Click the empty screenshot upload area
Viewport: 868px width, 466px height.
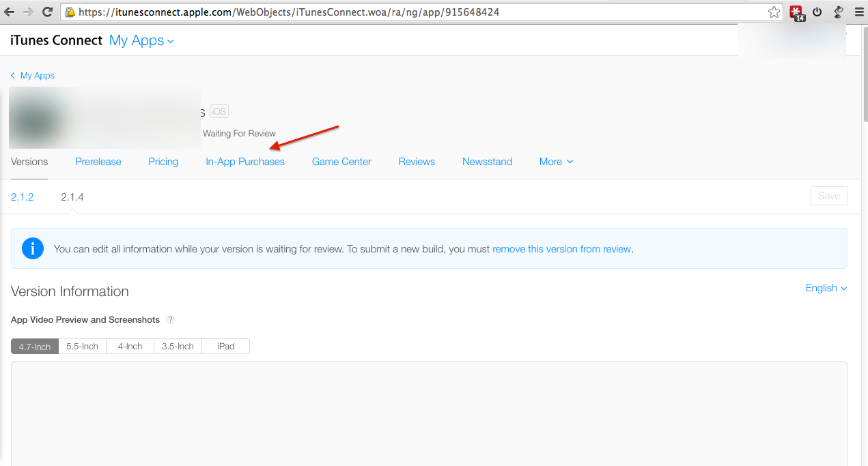click(429, 413)
